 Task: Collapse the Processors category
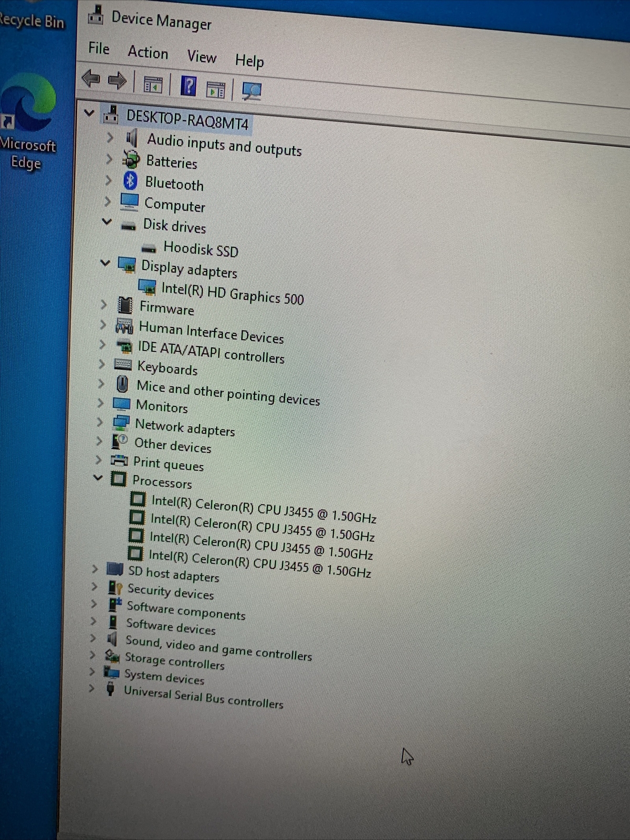[x=98, y=477]
